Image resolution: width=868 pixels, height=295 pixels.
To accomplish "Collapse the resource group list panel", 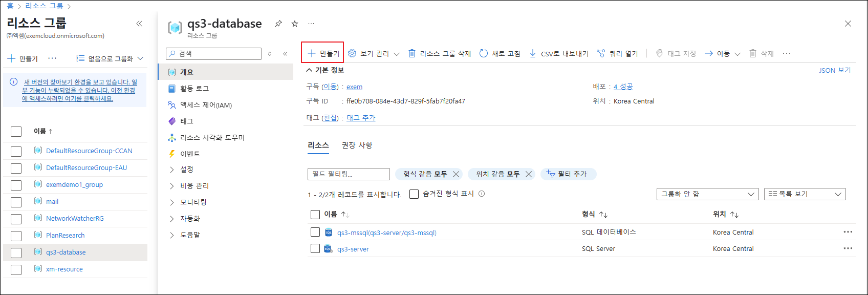I will pos(139,24).
